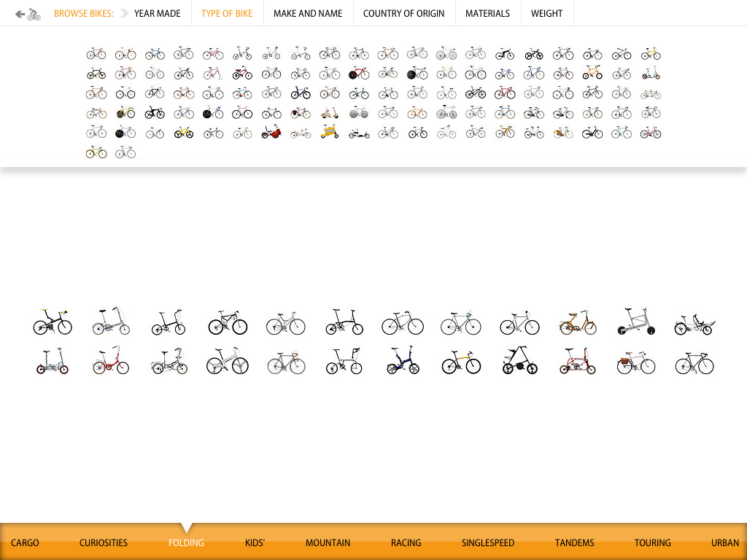This screenshot has width=747, height=560.
Task: Browse bikes by Country of Origin
Action: [x=403, y=14]
